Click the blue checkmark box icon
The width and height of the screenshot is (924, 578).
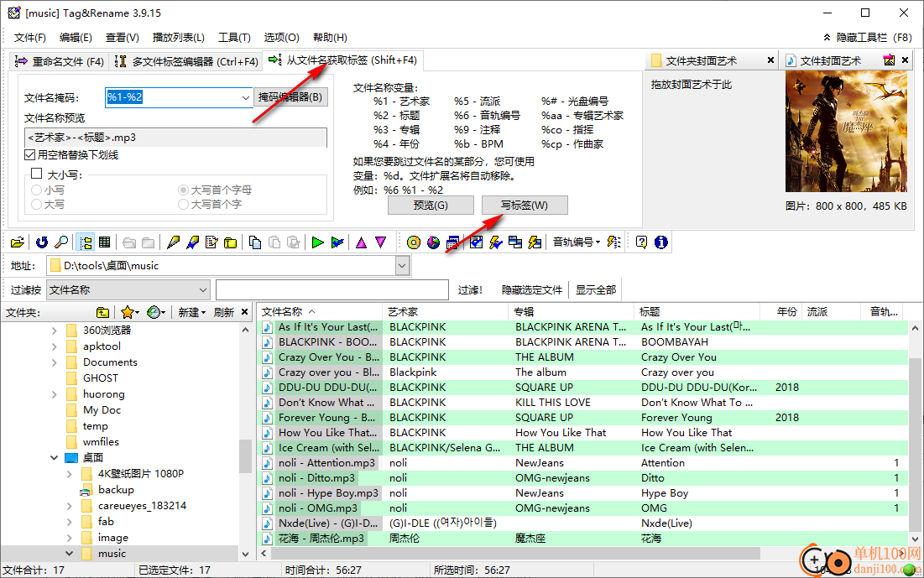point(476,242)
